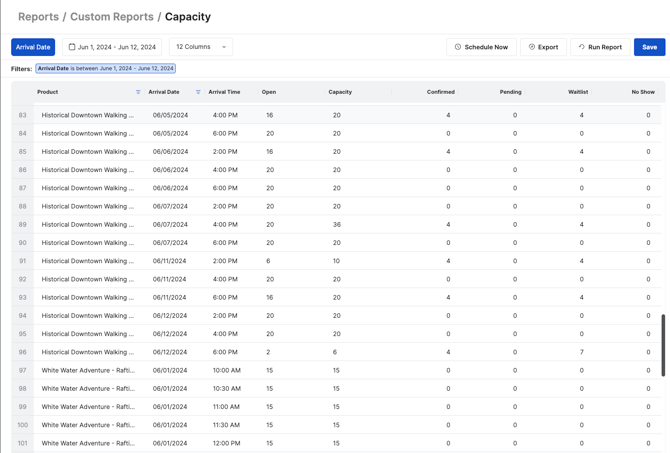The image size is (670, 453).
Task: Click the Waitlist column header
Action: tap(578, 92)
